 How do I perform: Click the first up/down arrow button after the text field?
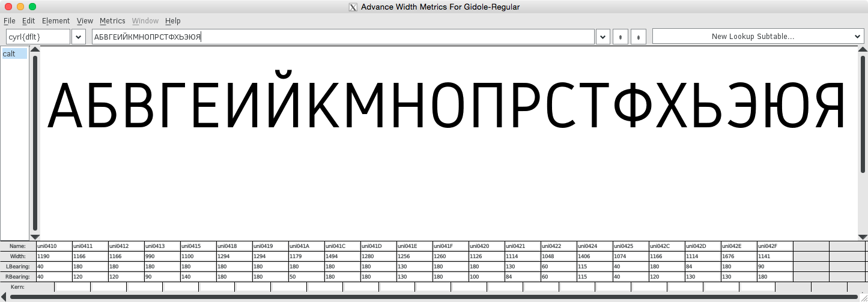click(x=621, y=37)
